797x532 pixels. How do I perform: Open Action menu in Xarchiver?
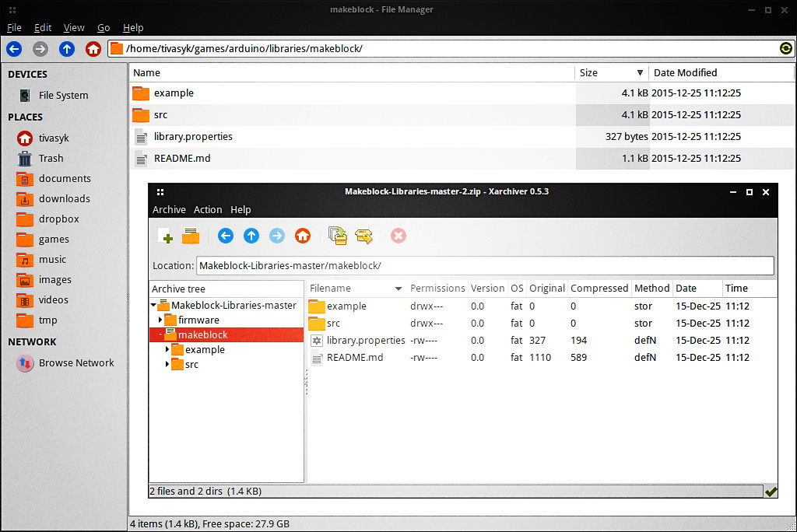[x=208, y=209]
